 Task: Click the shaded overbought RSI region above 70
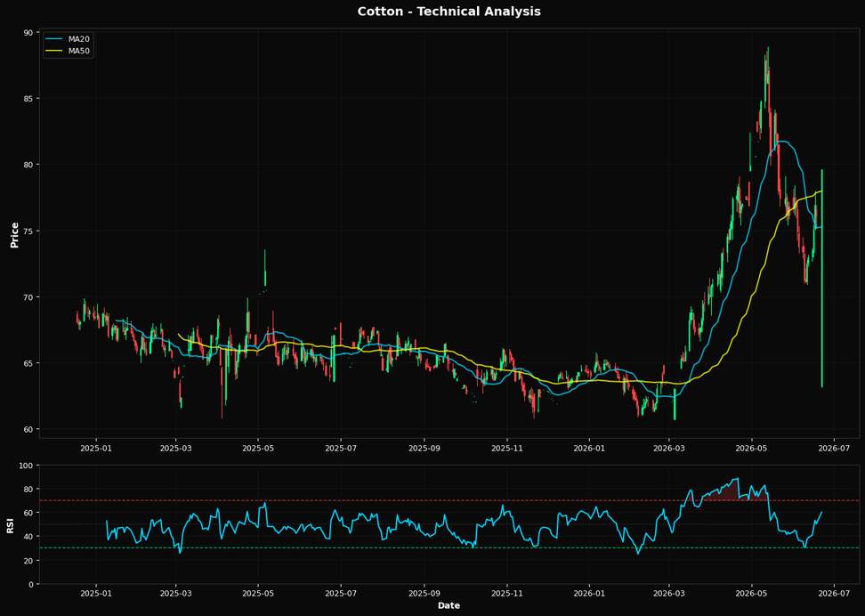733,491
